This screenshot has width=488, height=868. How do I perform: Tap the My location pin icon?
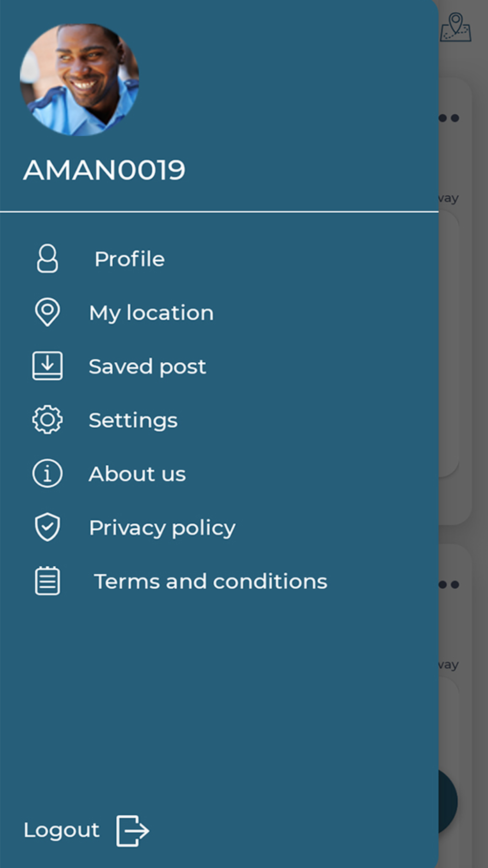[x=47, y=312]
